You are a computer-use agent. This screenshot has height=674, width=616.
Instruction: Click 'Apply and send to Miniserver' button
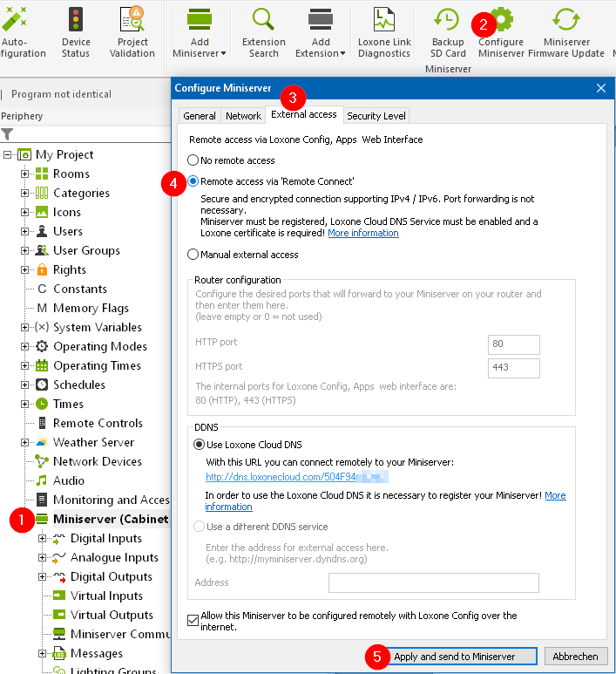coord(453,657)
